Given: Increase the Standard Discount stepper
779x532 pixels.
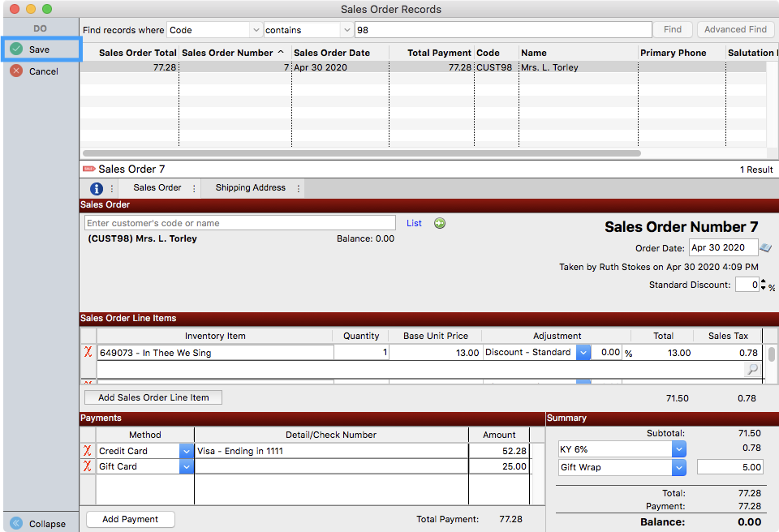Looking at the screenshot, I should (764, 281).
